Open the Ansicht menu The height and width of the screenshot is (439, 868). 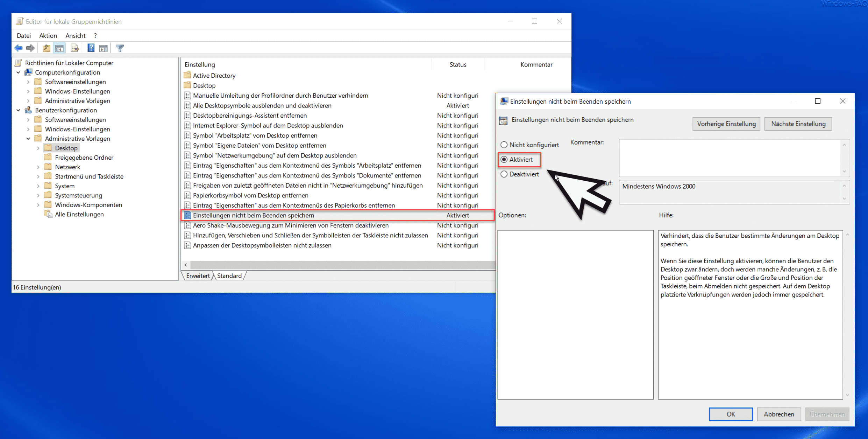pyautogui.click(x=76, y=35)
